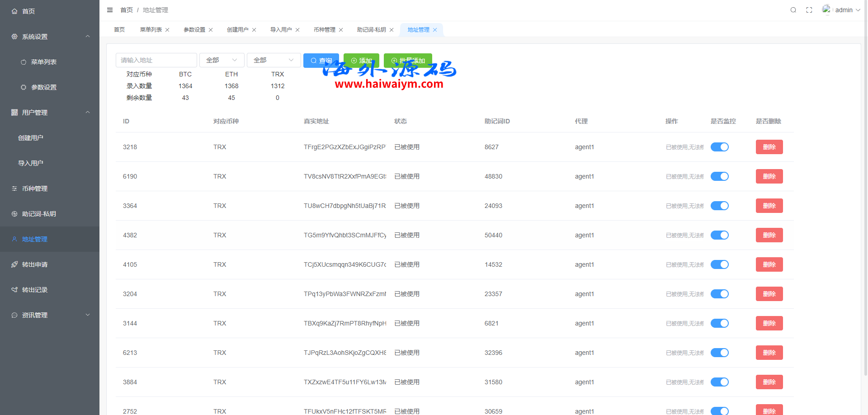This screenshot has width=868, height=415.
Task: Open 助记词-私钥 in the sidebar
Action: pyautogui.click(x=39, y=214)
